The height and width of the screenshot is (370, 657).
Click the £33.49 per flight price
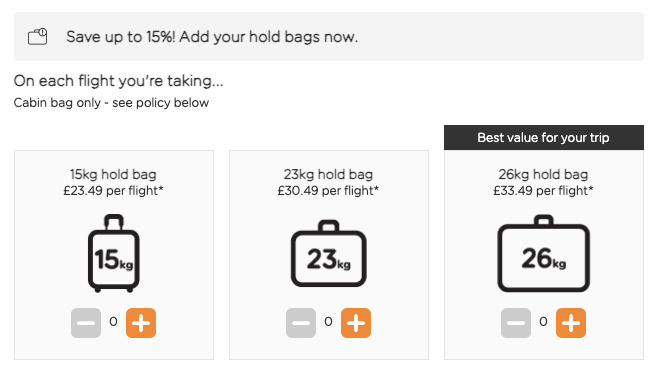[x=543, y=191]
